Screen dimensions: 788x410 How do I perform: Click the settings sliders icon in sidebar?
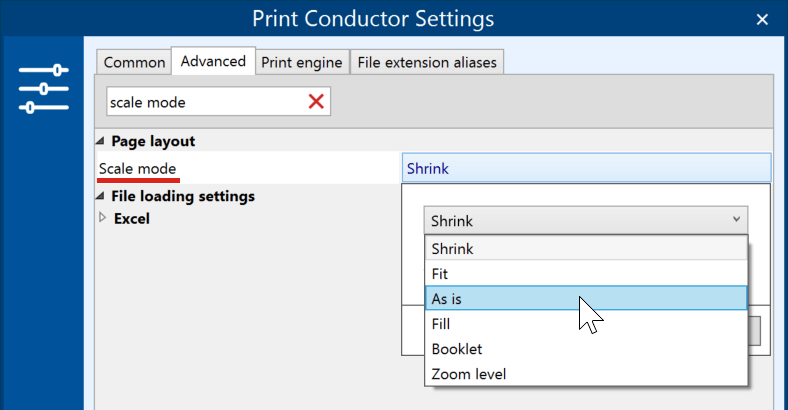coord(44,89)
